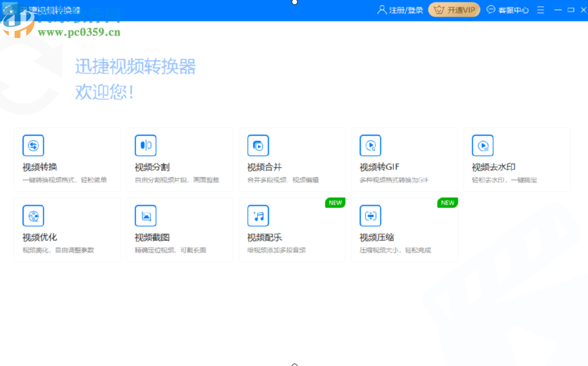The height and width of the screenshot is (366, 588).
Task: Open the 视频截图 screenshot icon
Action: (145, 216)
